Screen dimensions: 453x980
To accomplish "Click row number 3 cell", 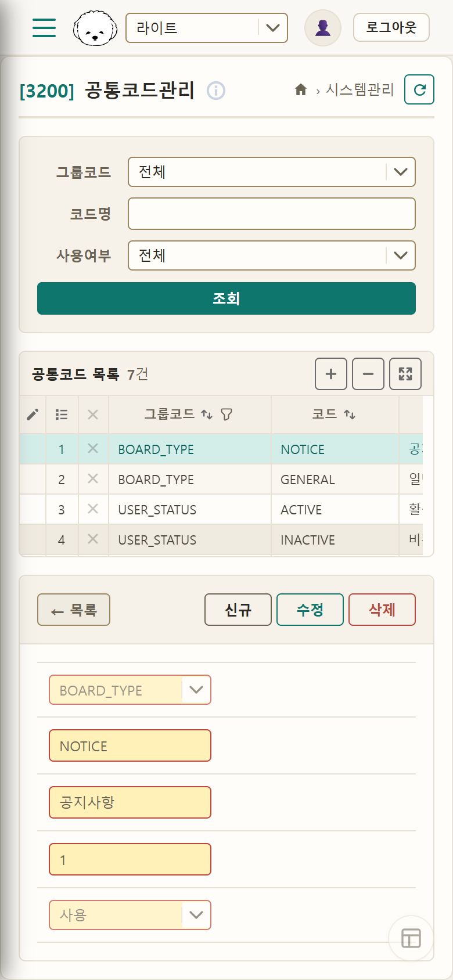I will [x=62, y=509].
